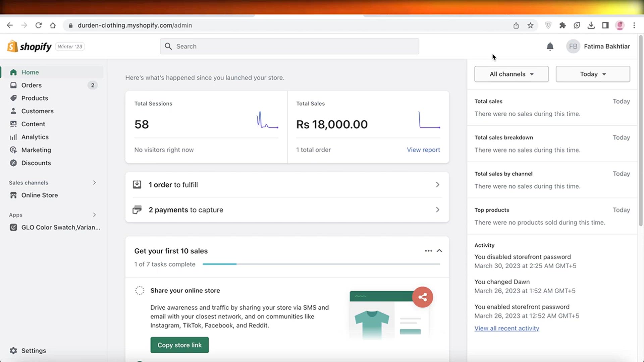The height and width of the screenshot is (362, 644).
Task: Expand the Apps section
Action: 94,215
